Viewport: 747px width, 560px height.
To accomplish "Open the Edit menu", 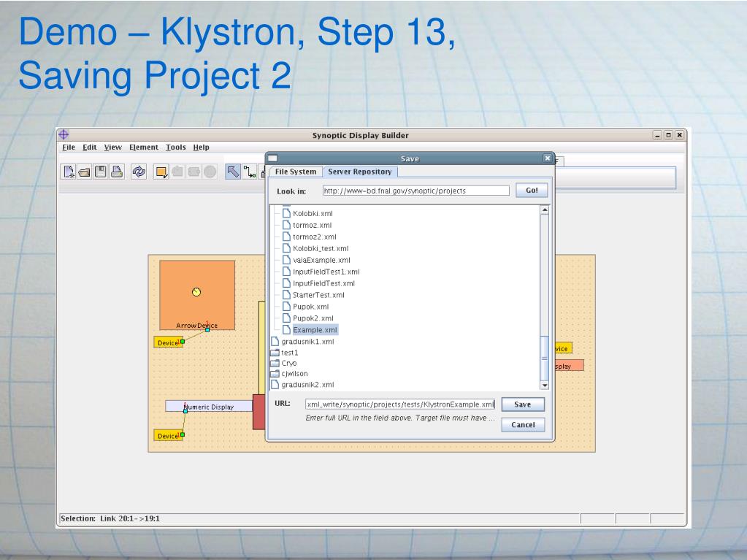I will coord(90,147).
